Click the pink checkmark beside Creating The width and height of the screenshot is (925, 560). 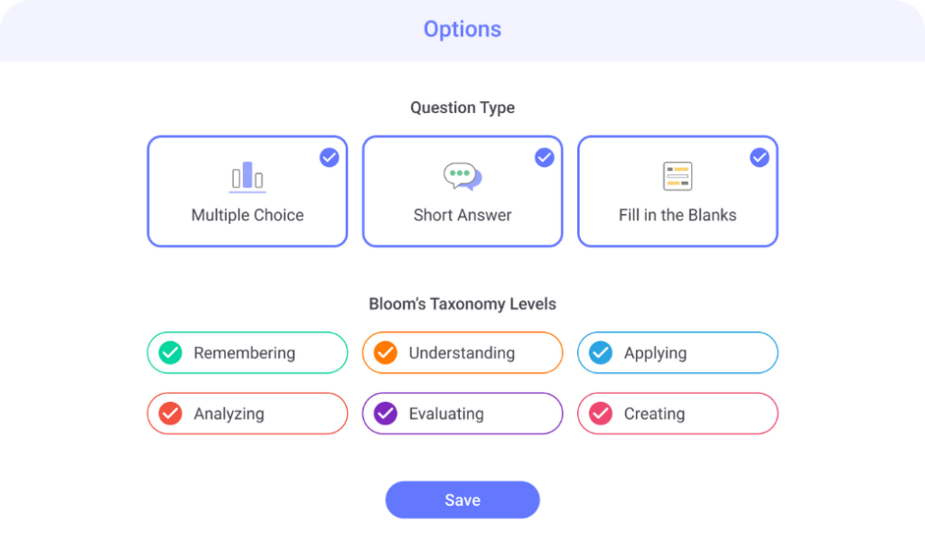coord(600,414)
